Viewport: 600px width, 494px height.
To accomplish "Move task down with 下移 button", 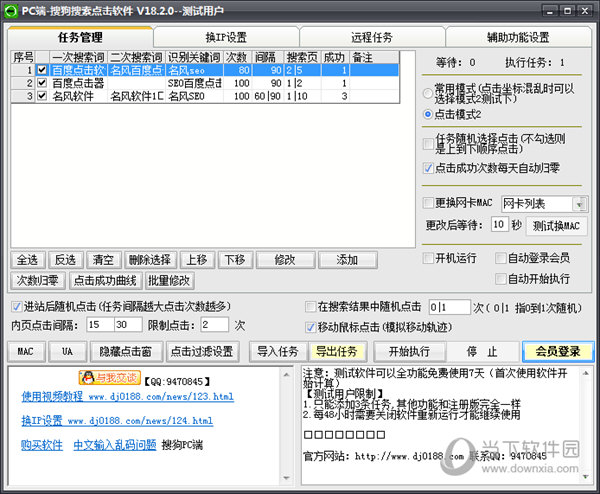I will pyautogui.click(x=235, y=260).
